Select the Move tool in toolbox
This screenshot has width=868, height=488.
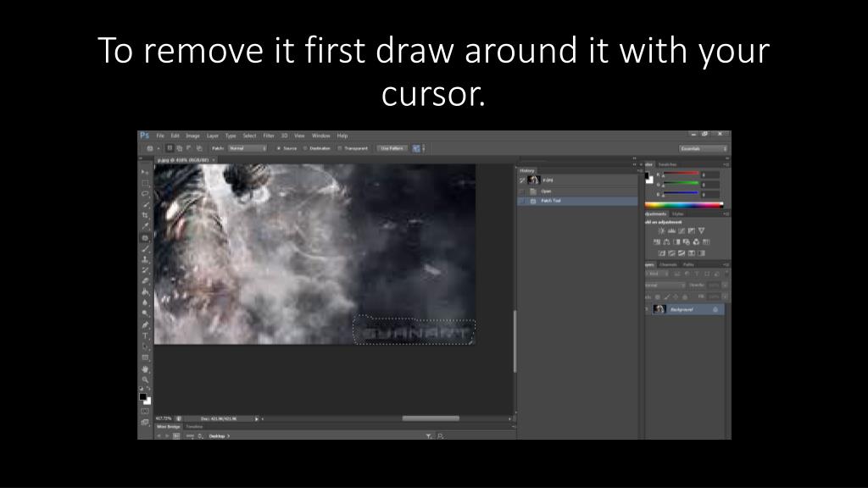(145, 172)
